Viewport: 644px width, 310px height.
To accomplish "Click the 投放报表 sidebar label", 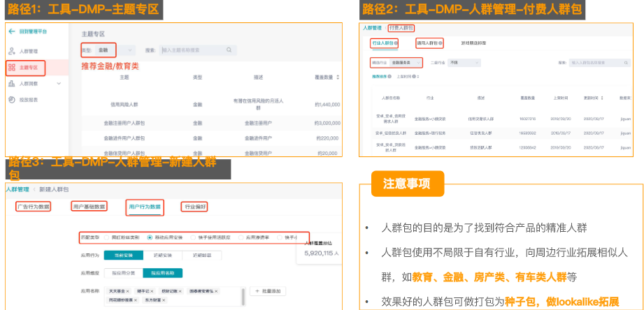I will pyautogui.click(x=29, y=100).
